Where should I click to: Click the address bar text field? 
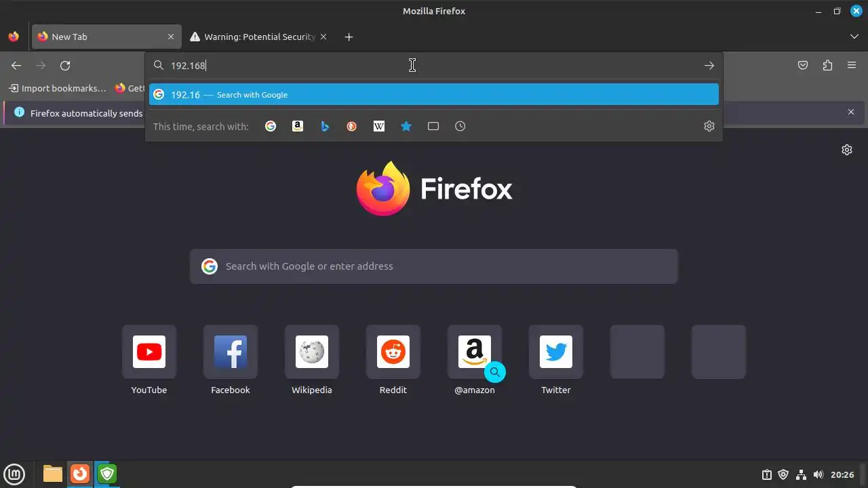434,66
